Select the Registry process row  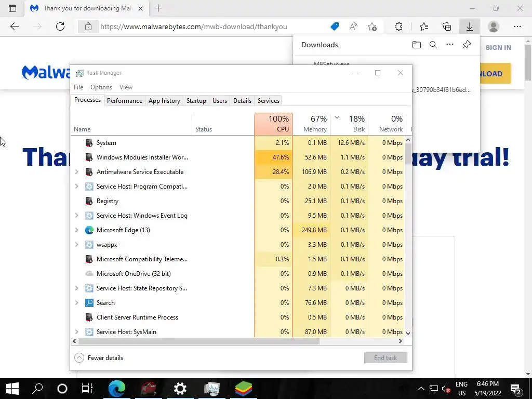coord(237,201)
